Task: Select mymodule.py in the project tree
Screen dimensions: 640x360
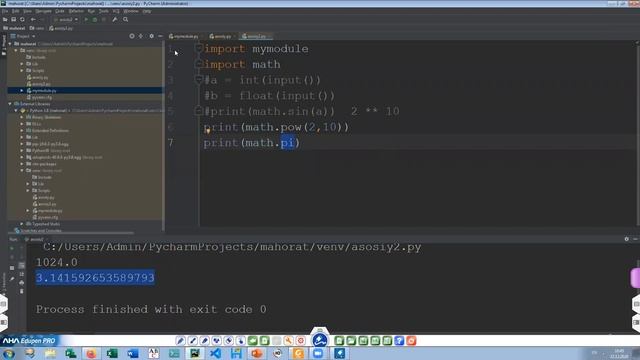Action: [44, 91]
